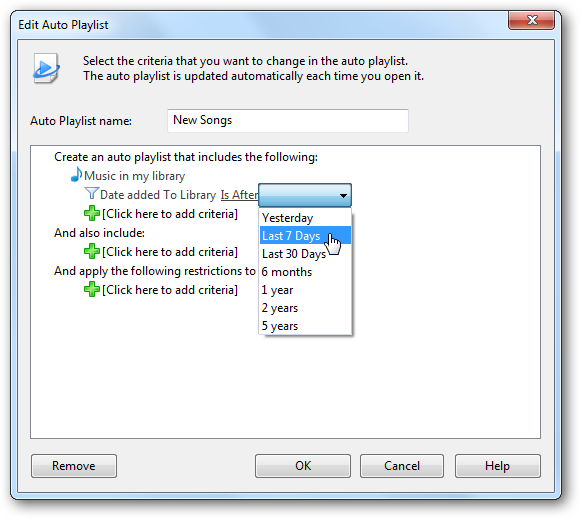Screen dimensions: 580x518
Task: Click the Remove button
Action: pos(74,466)
